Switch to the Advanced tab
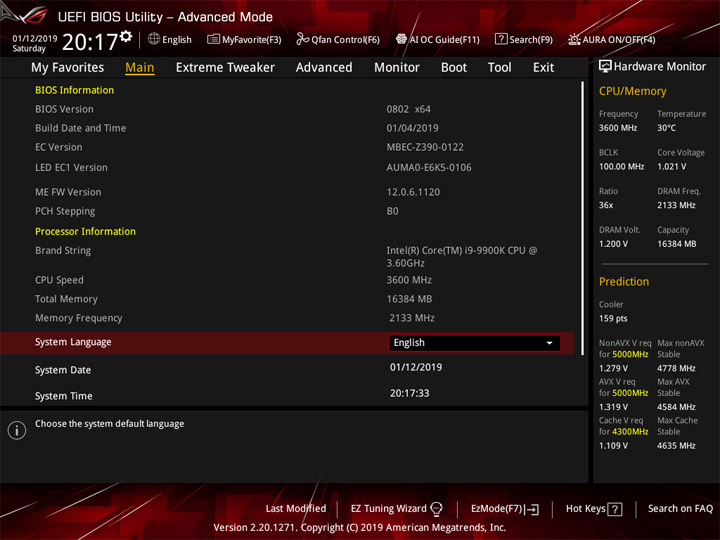 coord(324,67)
